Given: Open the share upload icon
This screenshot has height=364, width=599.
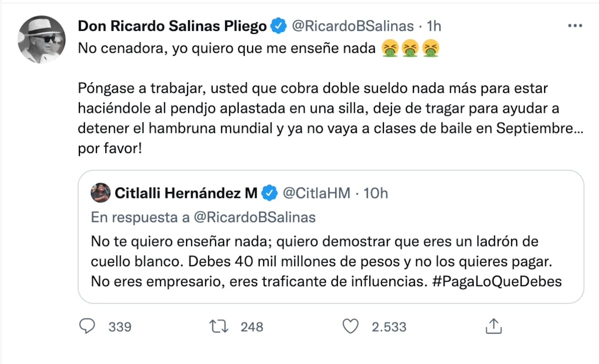Looking at the screenshot, I should point(493,326).
